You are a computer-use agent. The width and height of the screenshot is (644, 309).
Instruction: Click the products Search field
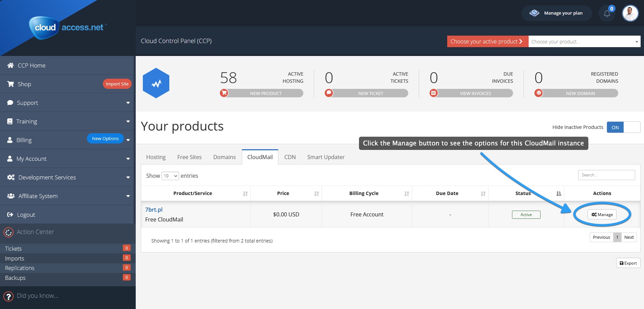(606, 175)
